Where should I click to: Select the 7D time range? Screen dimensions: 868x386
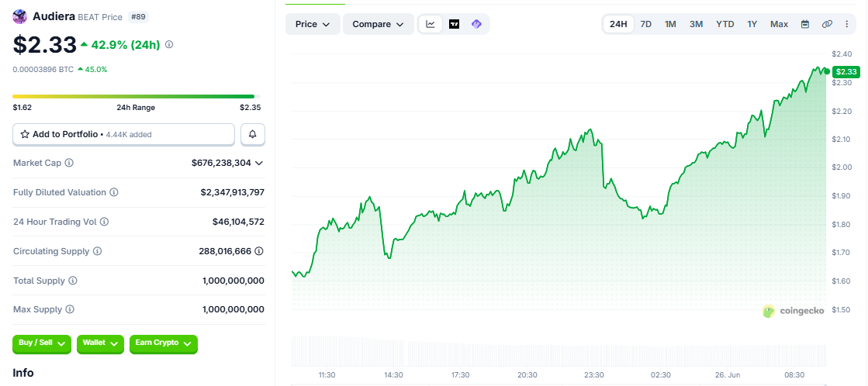(x=645, y=24)
